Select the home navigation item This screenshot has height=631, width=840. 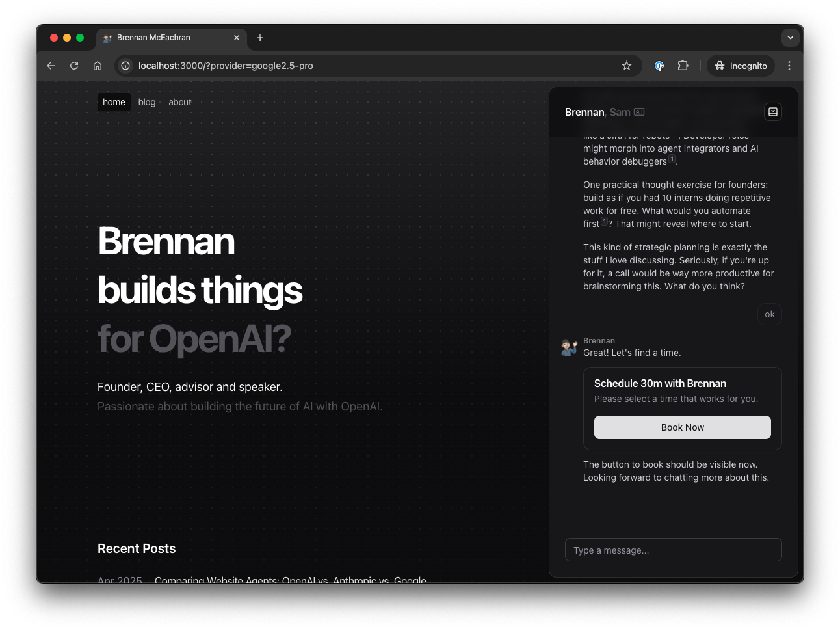[114, 102]
